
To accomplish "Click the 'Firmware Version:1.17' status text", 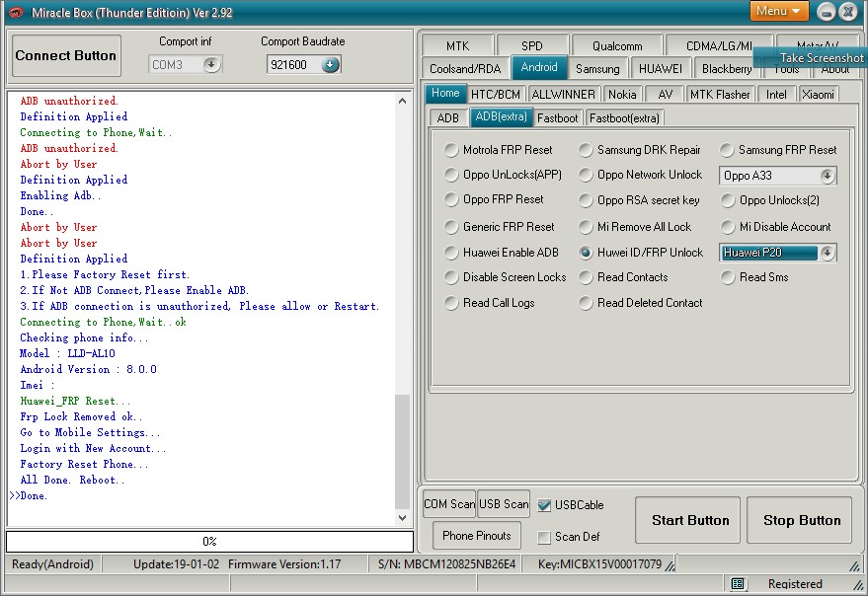I will pyautogui.click(x=284, y=564).
